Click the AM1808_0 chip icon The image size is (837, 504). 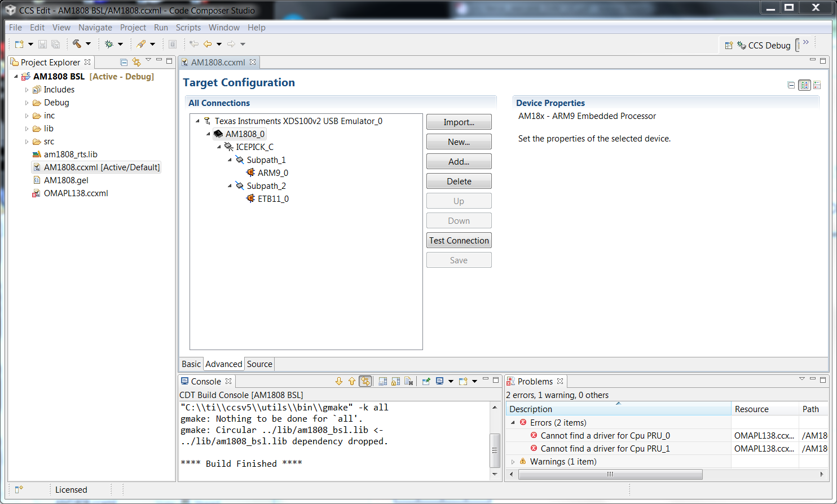(x=218, y=134)
